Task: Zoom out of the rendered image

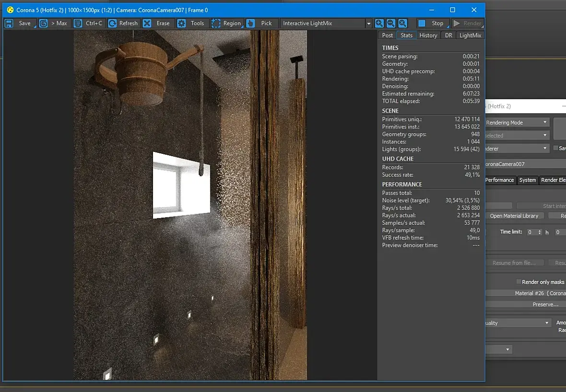Action: tap(391, 23)
